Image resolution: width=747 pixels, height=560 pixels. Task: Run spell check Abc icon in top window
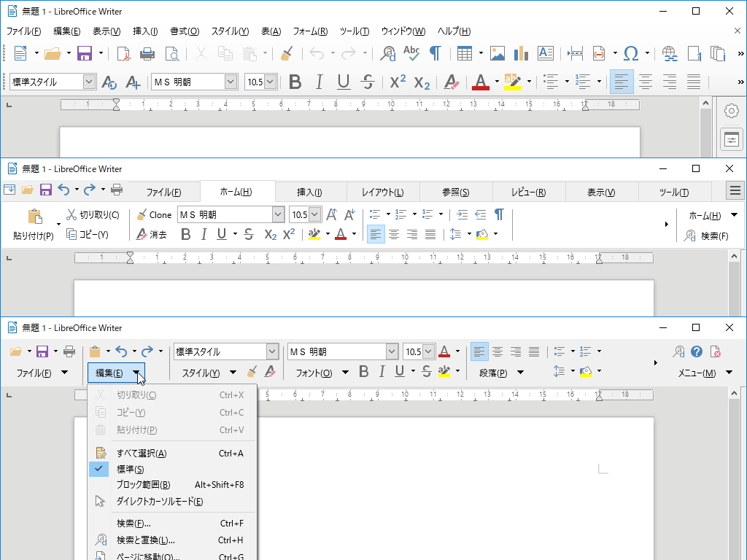(x=411, y=53)
